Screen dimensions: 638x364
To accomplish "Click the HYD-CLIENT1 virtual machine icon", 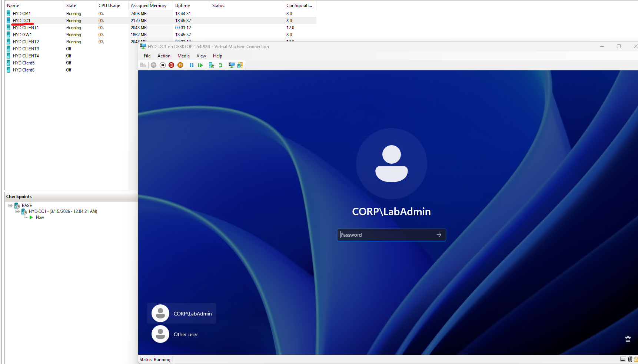I will (x=9, y=28).
